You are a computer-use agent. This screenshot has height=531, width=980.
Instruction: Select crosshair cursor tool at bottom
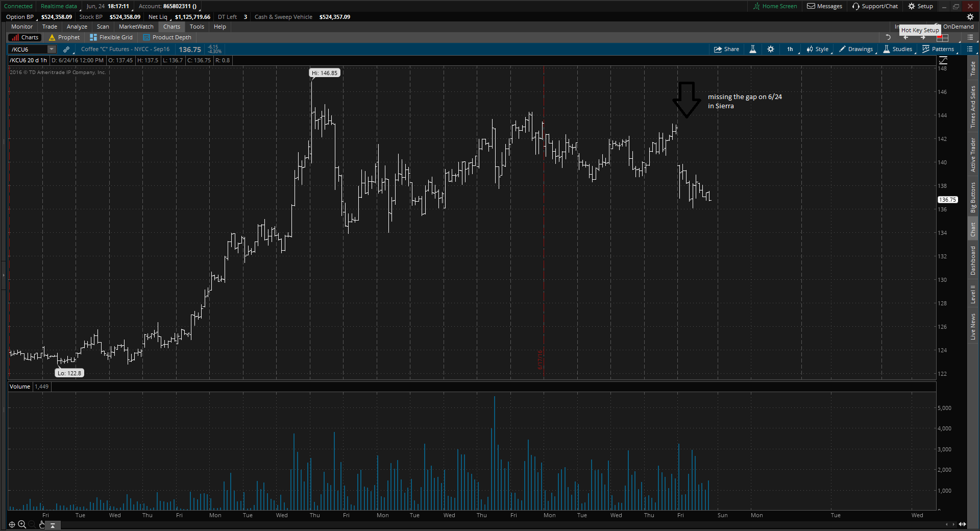point(12,524)
